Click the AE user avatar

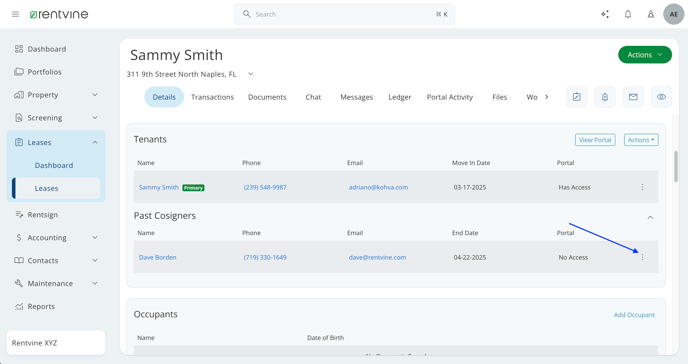tap(674, 14)
